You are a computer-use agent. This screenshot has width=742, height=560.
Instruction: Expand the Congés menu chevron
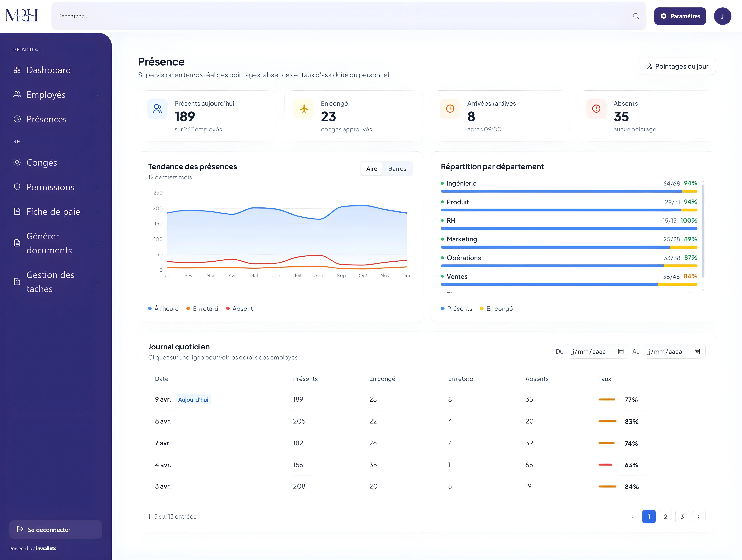97,163
